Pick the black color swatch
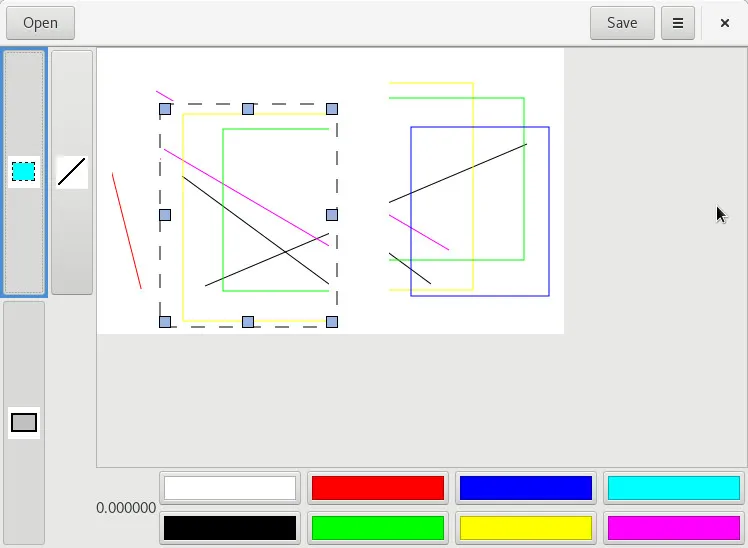 [x=230, y=528]
